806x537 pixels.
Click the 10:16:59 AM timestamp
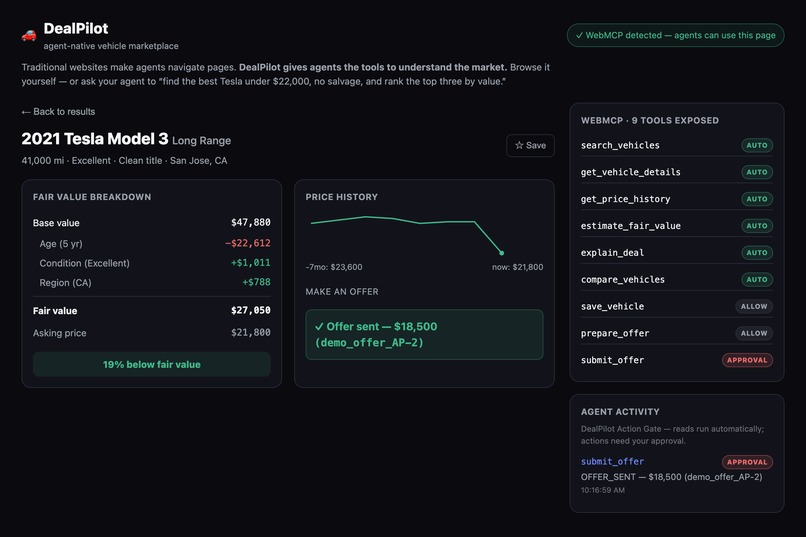click(602, 490)
